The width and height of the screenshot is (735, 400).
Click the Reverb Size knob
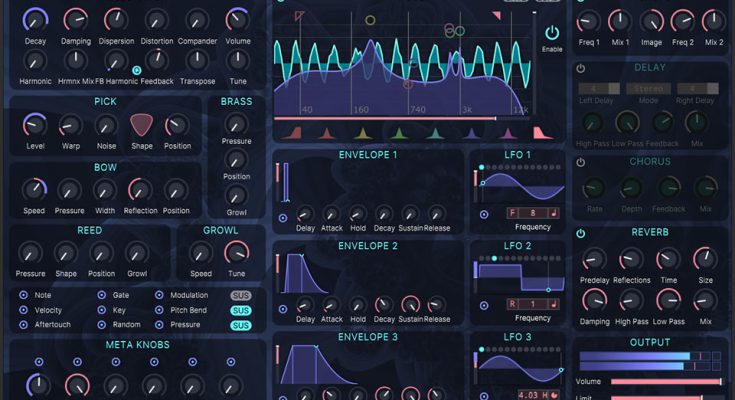tap(706, 260)
